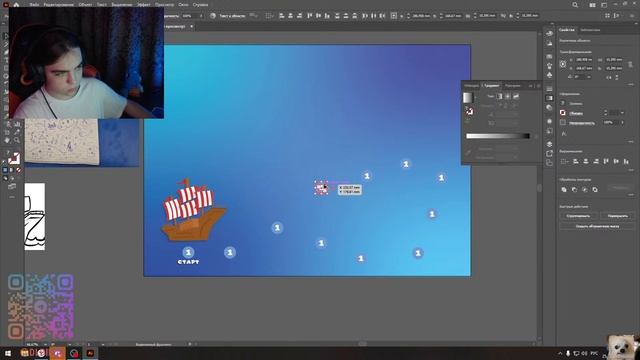
Task: Set paint mode to Gradient
Action: [11, 170]
